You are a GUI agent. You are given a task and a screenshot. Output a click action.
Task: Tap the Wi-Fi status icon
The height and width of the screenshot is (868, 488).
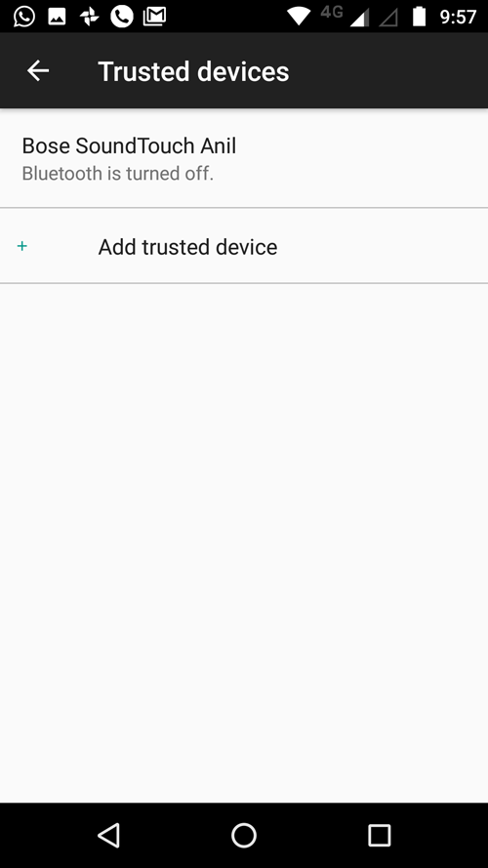tap(299, 17)
